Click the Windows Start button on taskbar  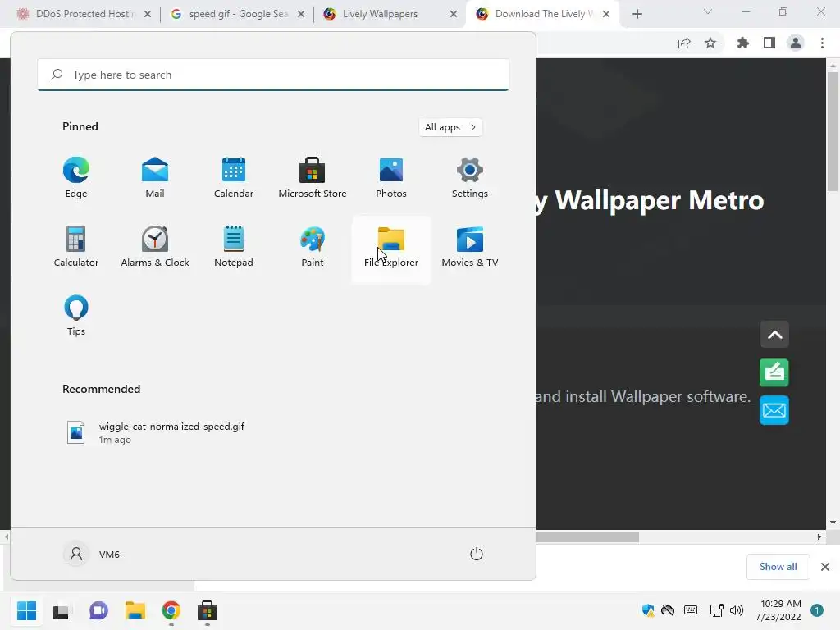[26, 610]
